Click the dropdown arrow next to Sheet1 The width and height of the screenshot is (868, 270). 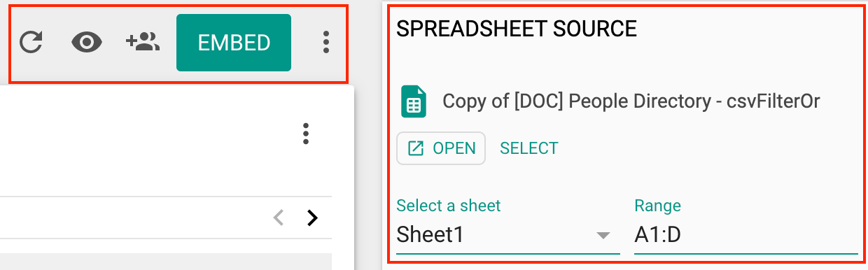click(x=603, y=236)
